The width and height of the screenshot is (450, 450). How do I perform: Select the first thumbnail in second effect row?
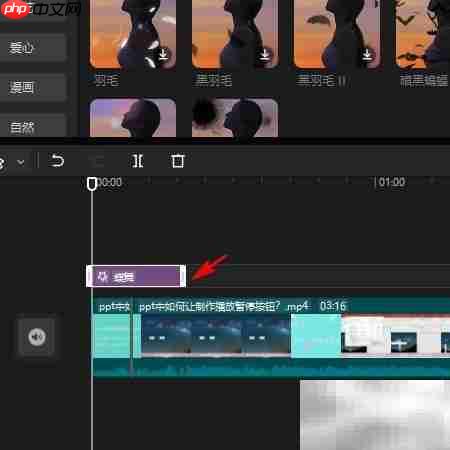coord(133,117)
